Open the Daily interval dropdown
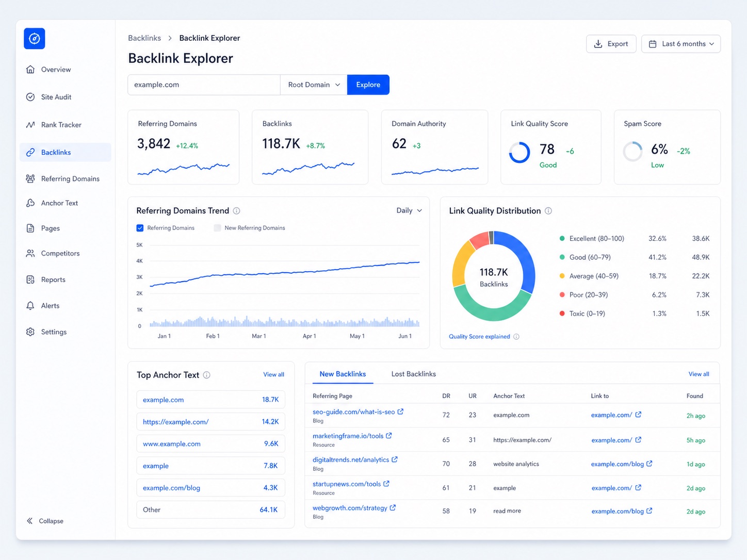This screenshot has width=747, height=560. [x=409, y=210]
